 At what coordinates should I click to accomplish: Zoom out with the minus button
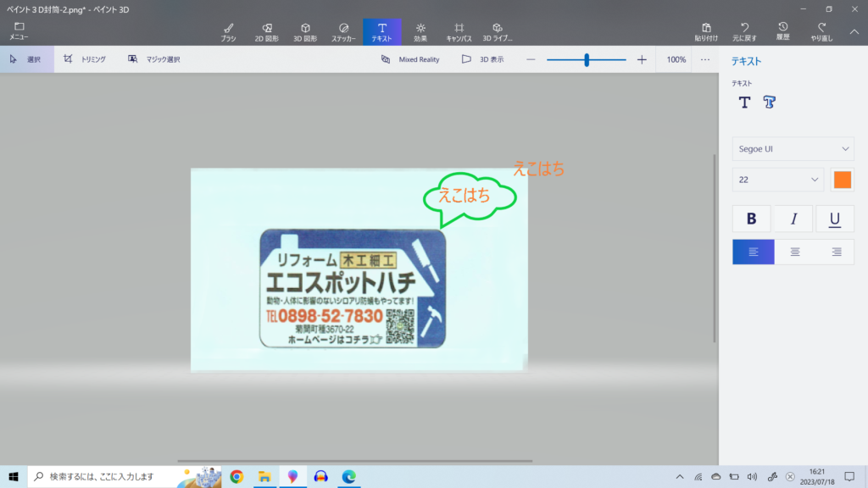tap(531, 60)
